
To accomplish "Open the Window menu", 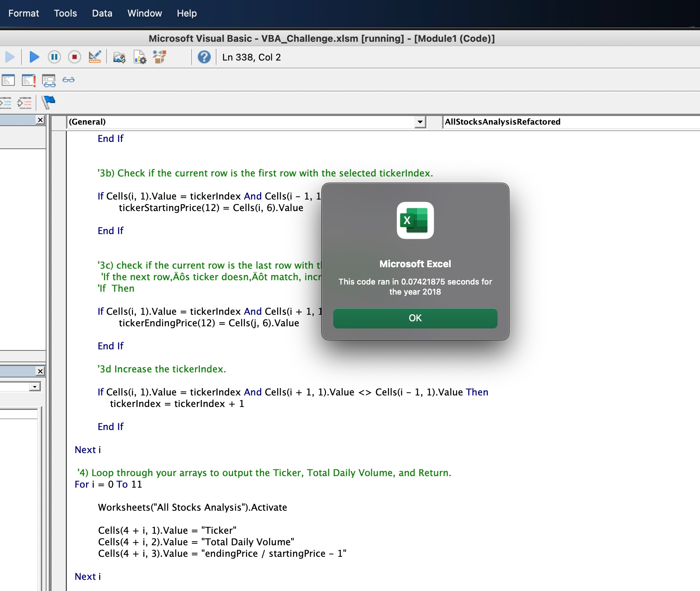I will [x=144, y=13].
